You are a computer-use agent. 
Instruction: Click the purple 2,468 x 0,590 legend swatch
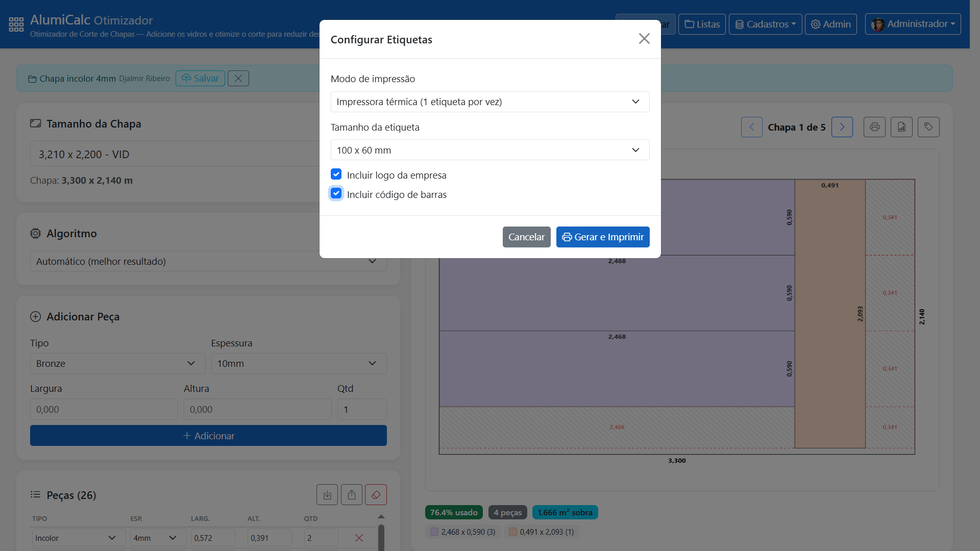434,532
